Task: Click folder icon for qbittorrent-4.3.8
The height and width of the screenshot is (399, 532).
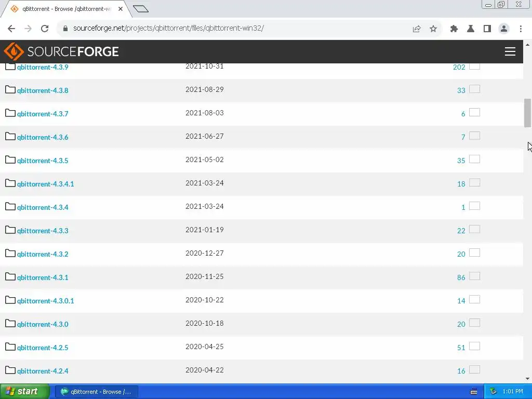Action: (10, 89)
